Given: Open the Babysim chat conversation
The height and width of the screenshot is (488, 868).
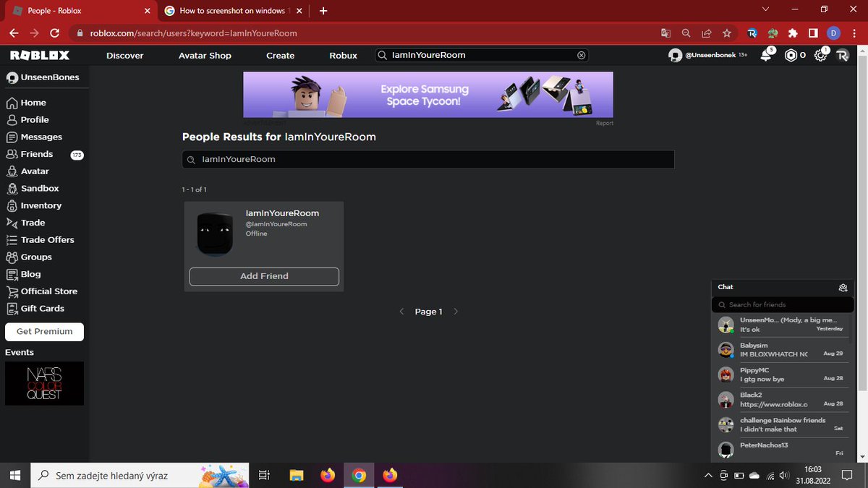Looking at the screenshot, I should point(783,350).
